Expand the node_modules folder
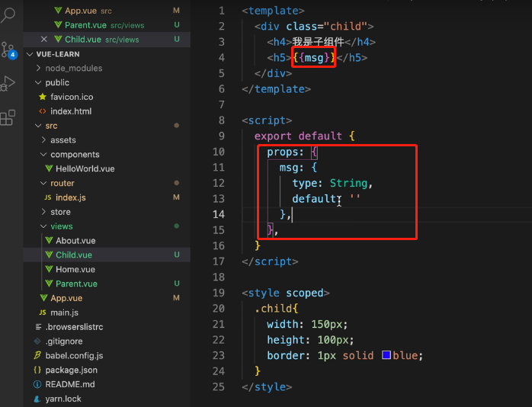 click(x=38, y=68)
